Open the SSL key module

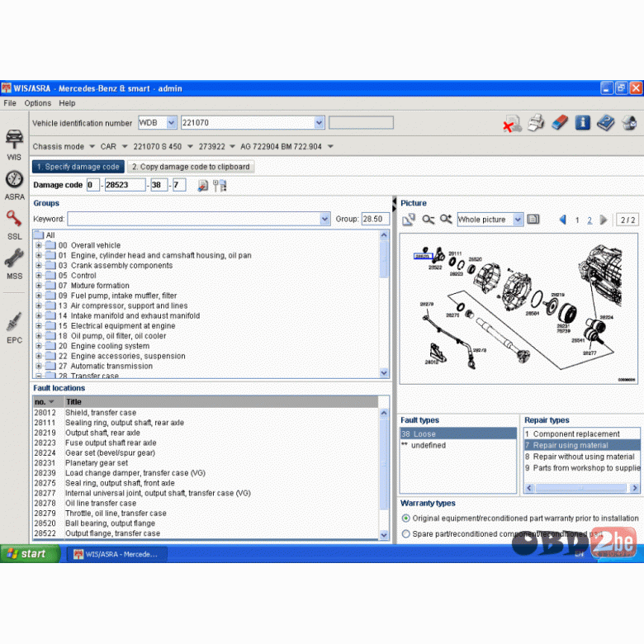(x=14, y=225)
